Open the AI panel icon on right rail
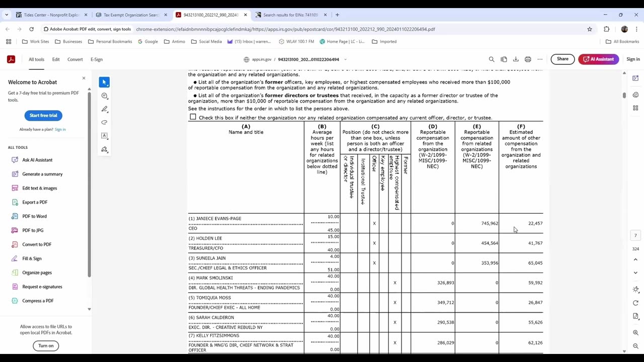Image resolution: width=644 pixels, height=362 pixels. (x=635, y=78)
